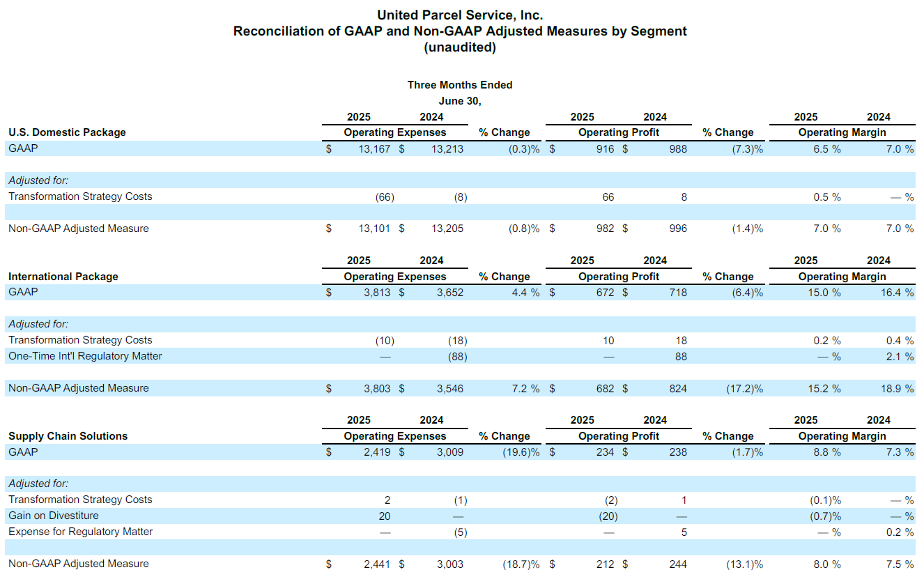
Task: Click the 982 adjusted operating profit figure
Action: click(x=605, y=229)
